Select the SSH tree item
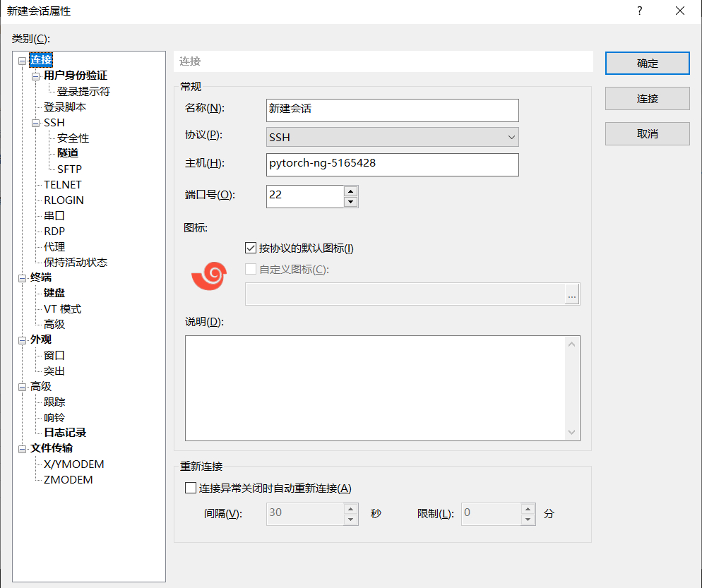The image size is (702, 588). click(x=54, y=123)
